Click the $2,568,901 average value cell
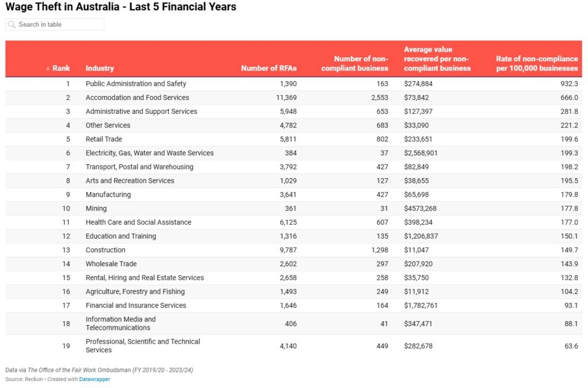588x388 pixels. 425,153
